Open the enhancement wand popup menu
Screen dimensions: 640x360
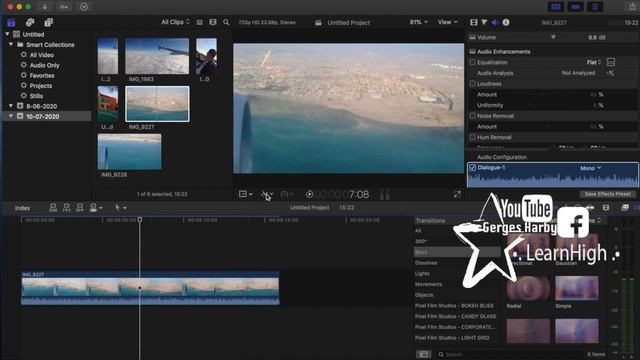point(267,194)
